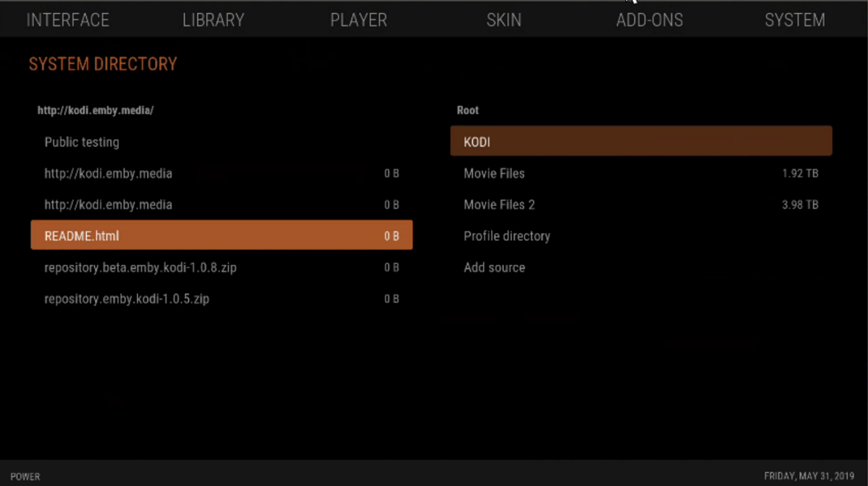The width and height of the screenshot is (868, 486).
Task: Select the SKIN tab
Action: (x=504, y=20)
